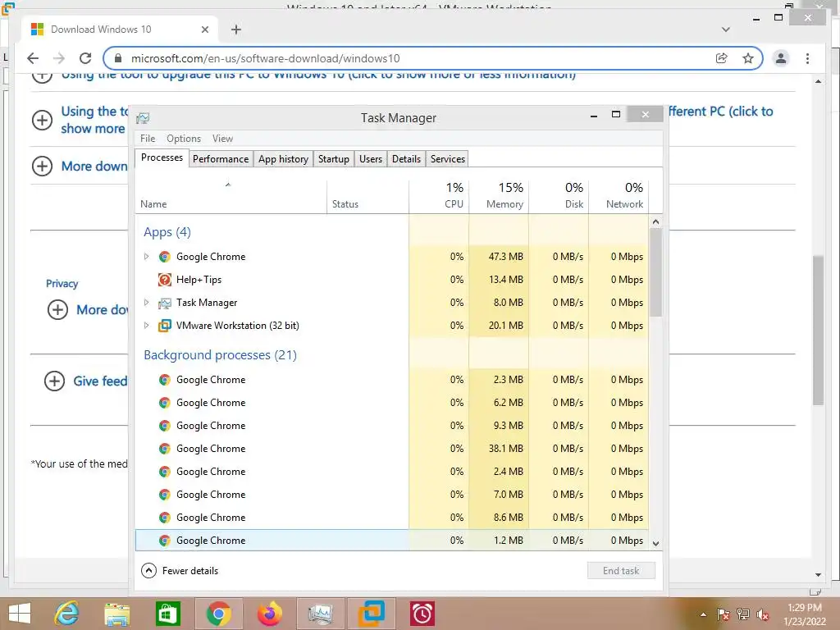
Task: Sort by Disk column header
Action: (x=559, y=196)
